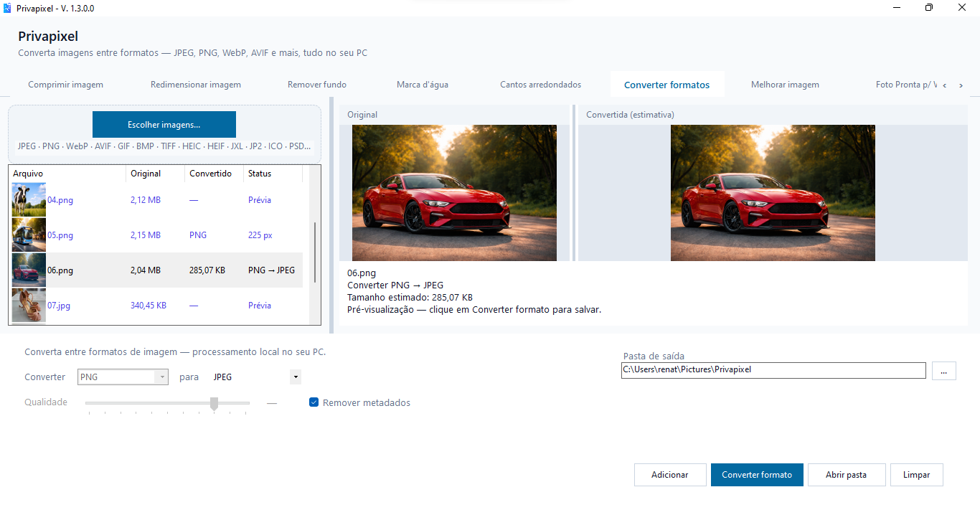Open the Comprimir imagem tab
Image resolution: width=980 pixels, height=515 pixels.
pyautogui.click(x=66, y=85)
